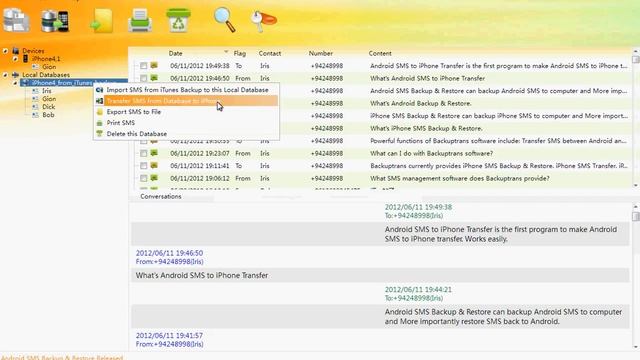This screenshot has height=360, width=640.
Task: Click message list scrollbar up arrow
Action: (636, 51)
